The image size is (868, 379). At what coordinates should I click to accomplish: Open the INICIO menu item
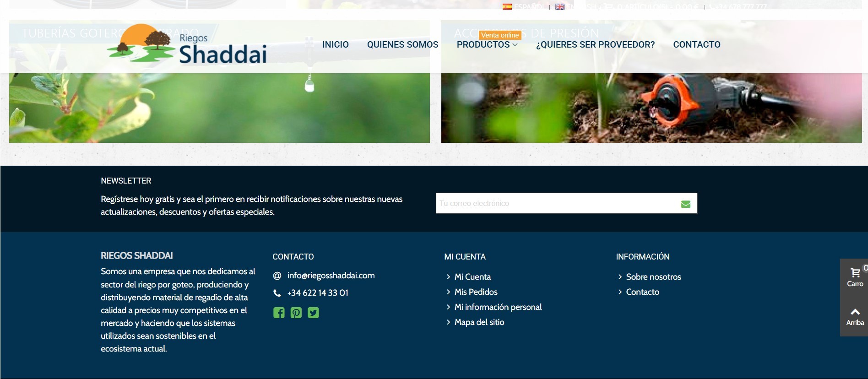335,44
